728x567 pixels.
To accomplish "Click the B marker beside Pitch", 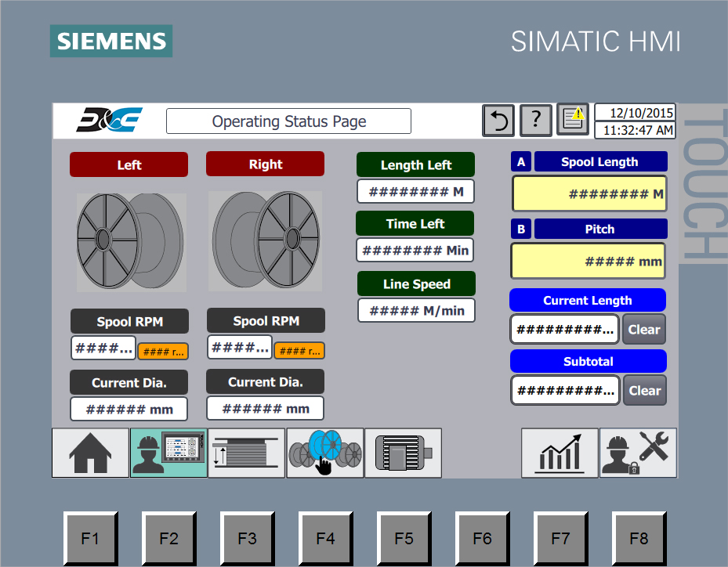I will (x=521, y=229).
